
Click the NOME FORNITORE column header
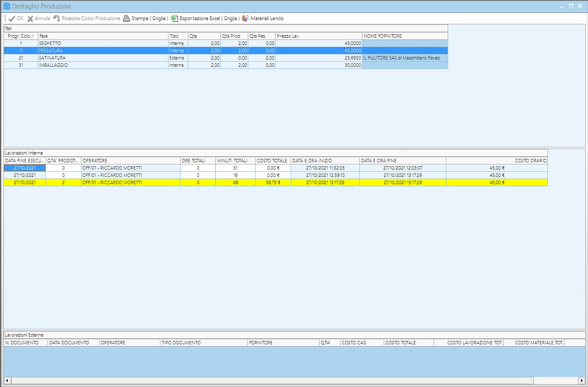(x=405, y=36)
